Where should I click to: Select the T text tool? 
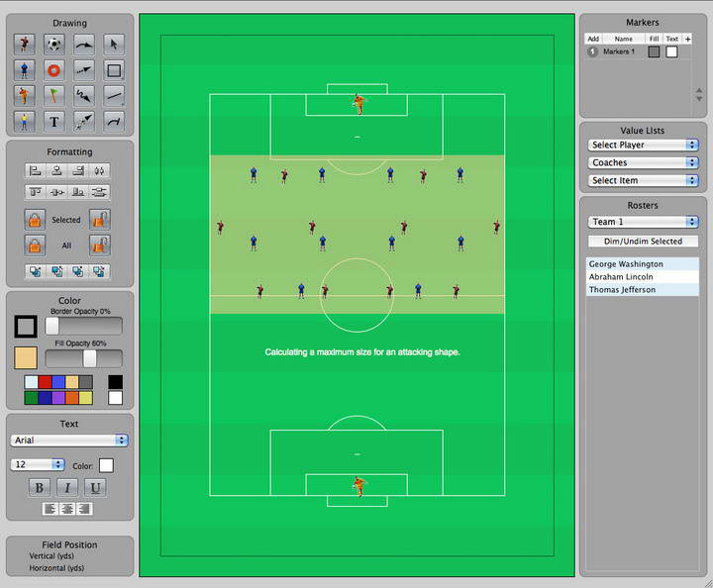point(54,122)
